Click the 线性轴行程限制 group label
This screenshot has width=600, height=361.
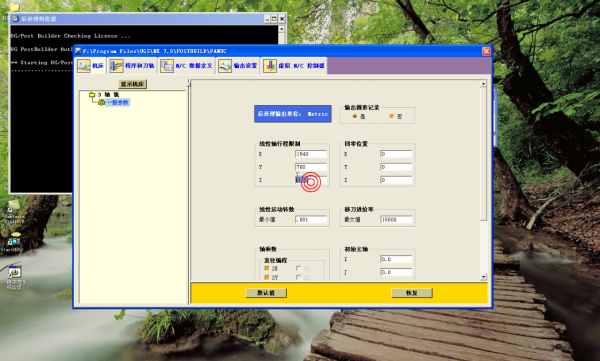coord(280,144)
